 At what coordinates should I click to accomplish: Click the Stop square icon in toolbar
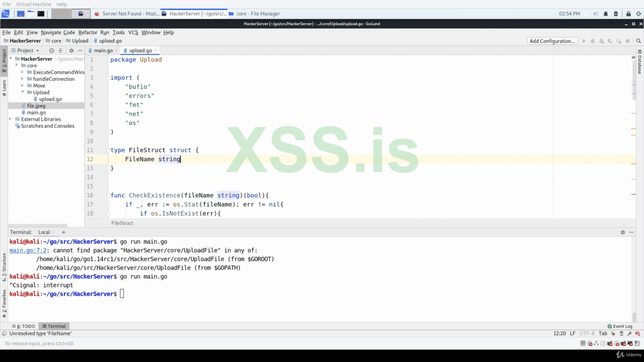(x=628, y=41)
